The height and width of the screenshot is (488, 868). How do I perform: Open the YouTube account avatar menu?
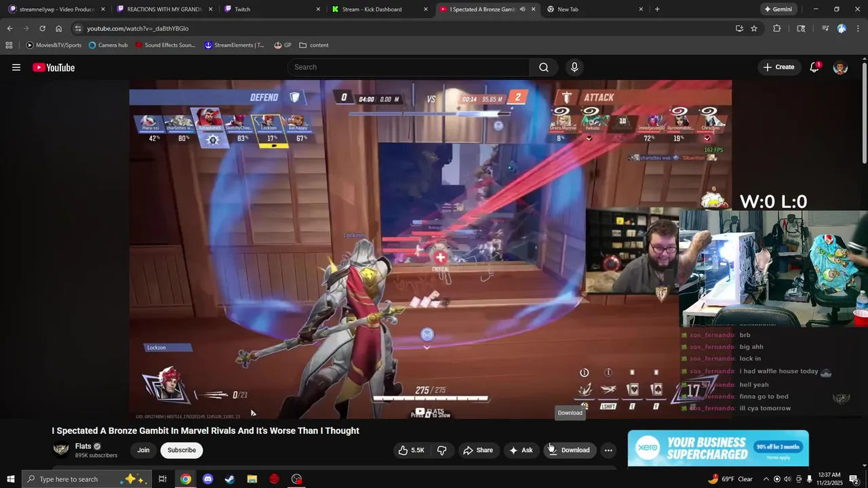click(x=840, y=67)
